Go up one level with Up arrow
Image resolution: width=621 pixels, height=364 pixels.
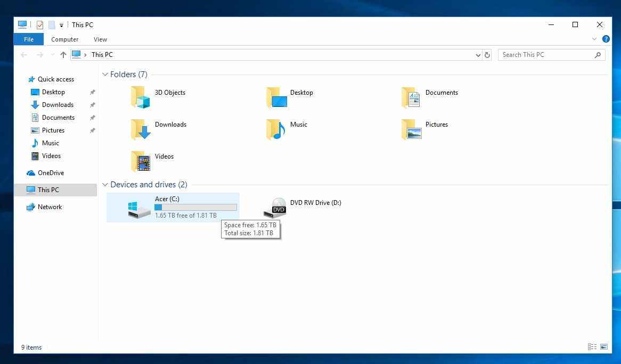63,55
